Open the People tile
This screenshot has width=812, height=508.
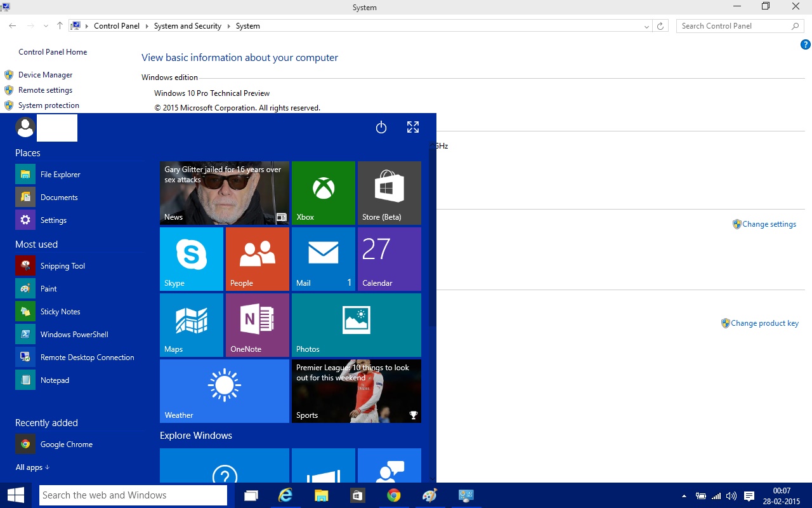tap(257, 259)
